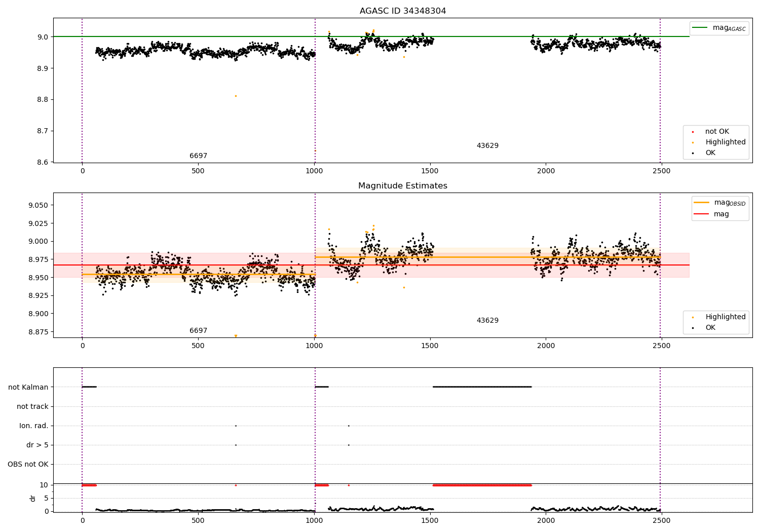
Task: Click the orange outlier point near 8.8 magnitude
Action: (236, 96)
